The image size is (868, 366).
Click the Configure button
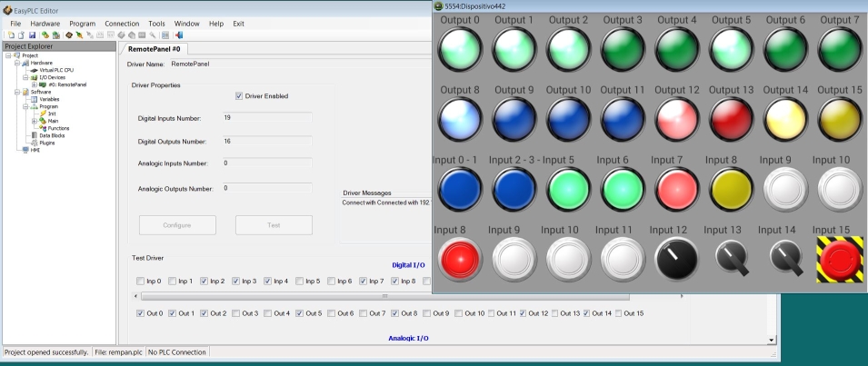(x=177, y=224)
